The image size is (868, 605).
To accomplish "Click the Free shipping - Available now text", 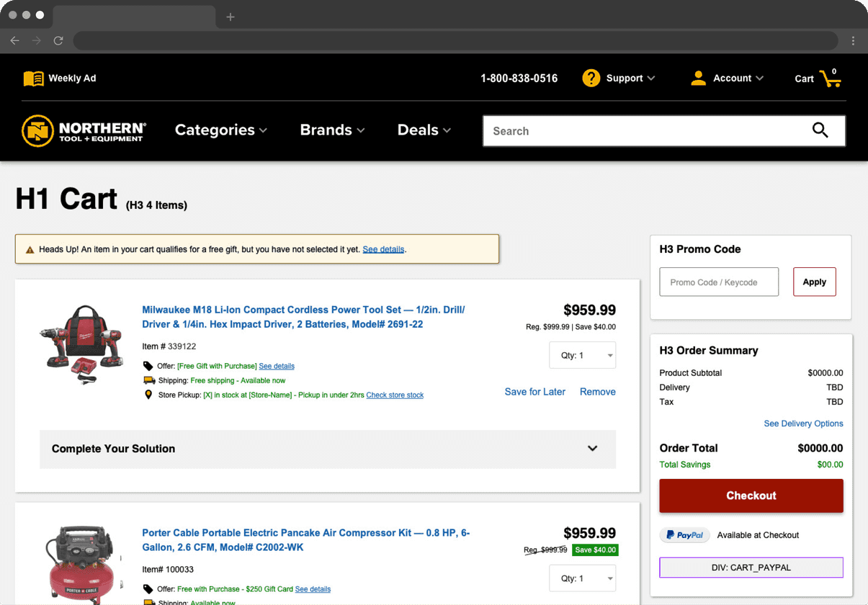I will (x=238, y=380).
